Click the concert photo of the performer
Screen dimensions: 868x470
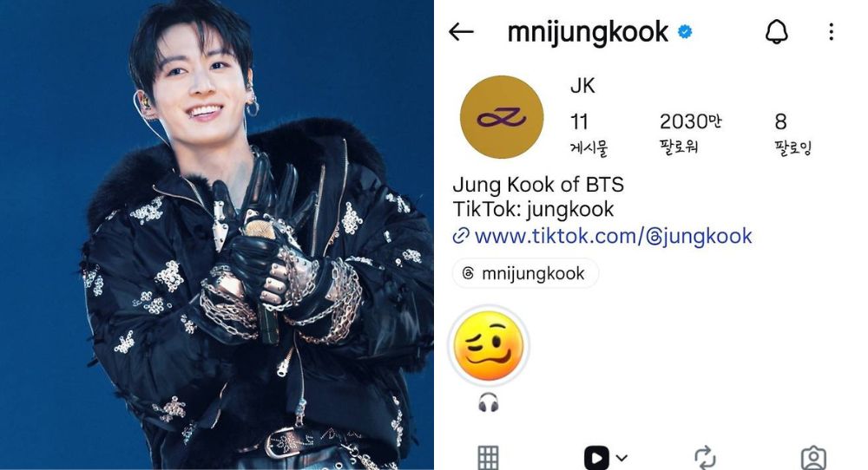[217, 235]
